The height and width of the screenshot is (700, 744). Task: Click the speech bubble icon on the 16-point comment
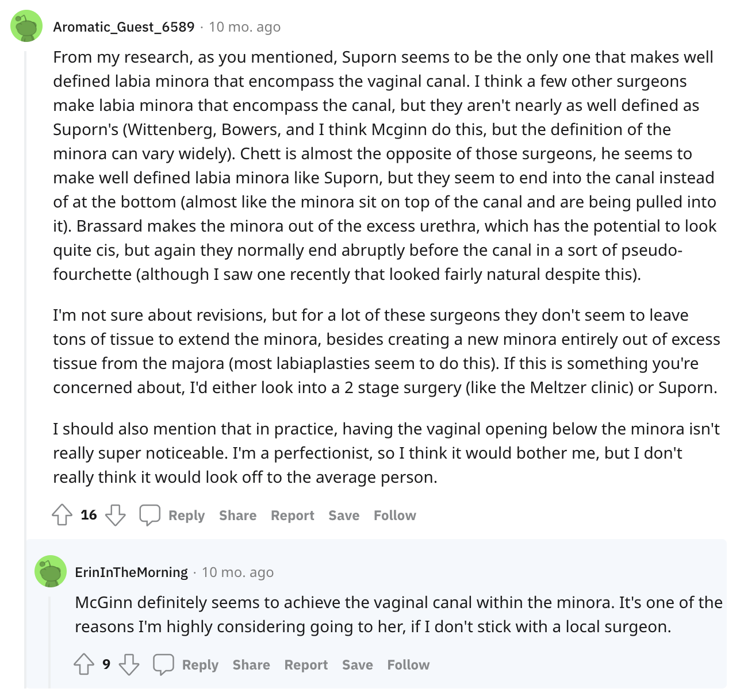click(149, 515)
